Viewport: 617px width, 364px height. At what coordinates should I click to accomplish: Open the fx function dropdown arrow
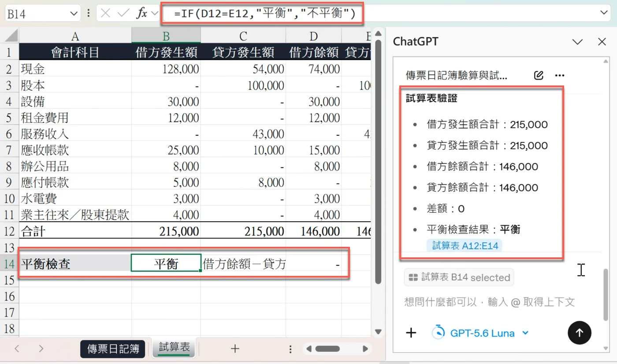coord(154,13)
